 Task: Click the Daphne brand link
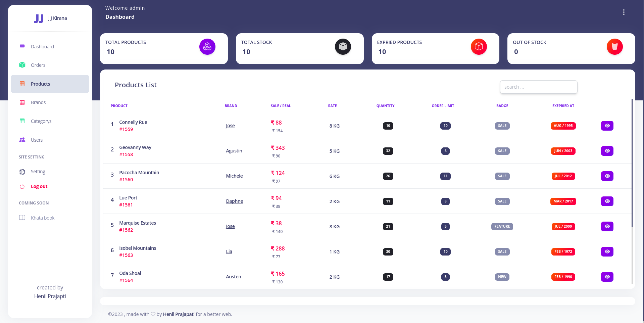tap(234, 201)
